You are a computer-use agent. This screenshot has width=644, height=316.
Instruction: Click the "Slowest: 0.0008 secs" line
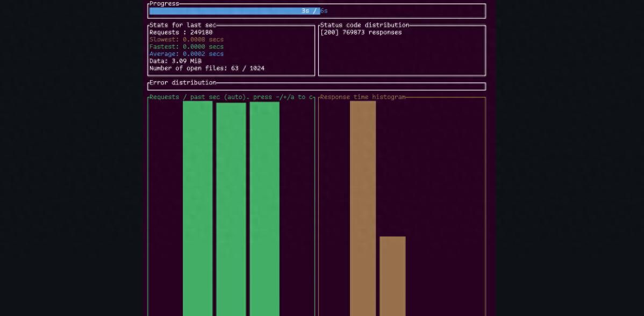tap(186, 40)
